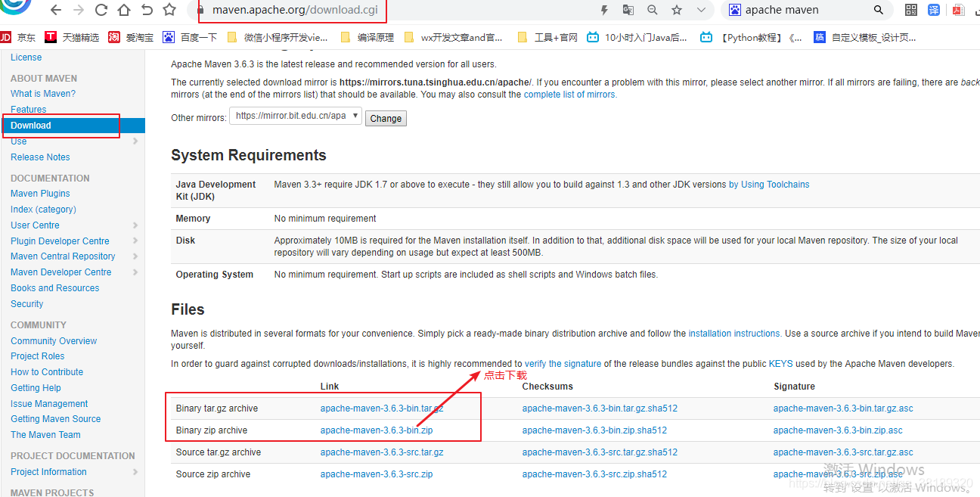Download apache-maven-3.6.3-bin.zip
The width and height of the screenshot is (980, 497).
pyautogui.click(x=377, y=430)
